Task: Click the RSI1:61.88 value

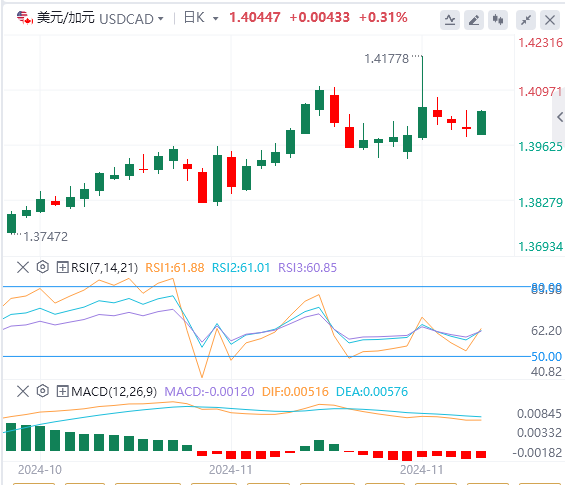Action: click(175, 268)
